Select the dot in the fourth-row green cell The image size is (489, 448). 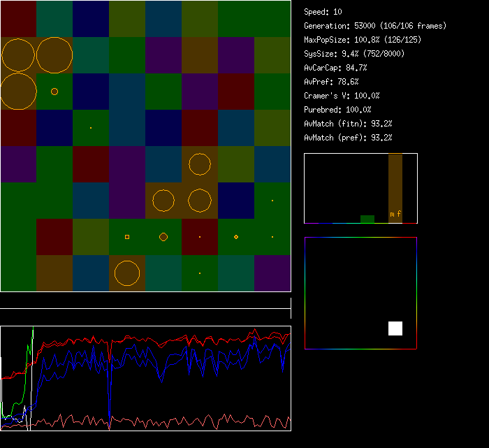91,128
